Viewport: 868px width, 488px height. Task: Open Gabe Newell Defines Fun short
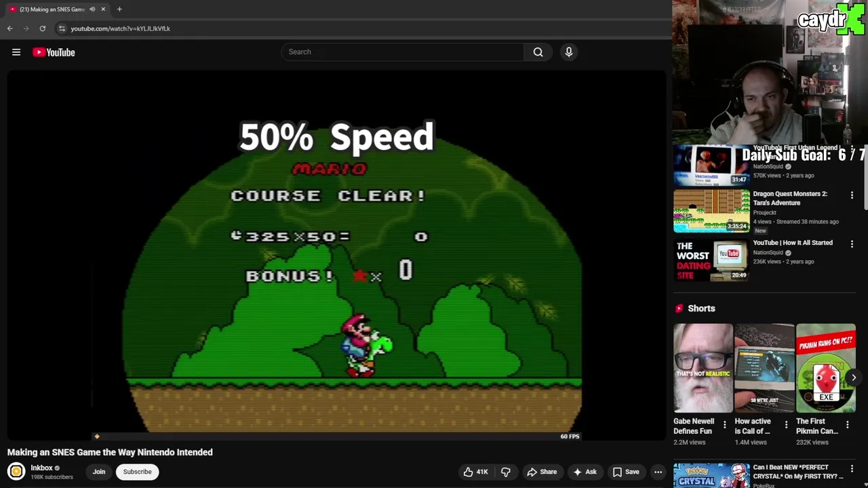[703, 368]
